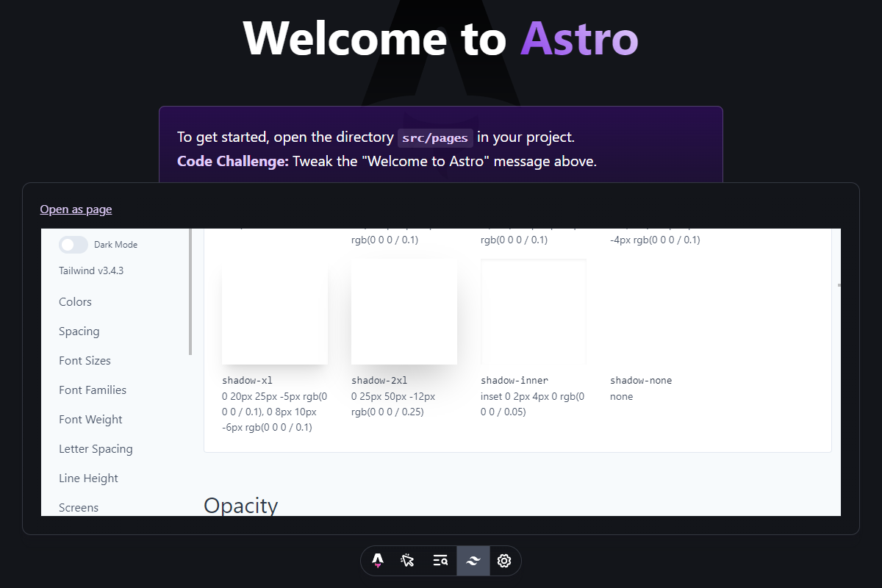The height and width of the screenshot is (588, 882).
Task: Select Font Weight in sidebar
Action: pos(90,420)
